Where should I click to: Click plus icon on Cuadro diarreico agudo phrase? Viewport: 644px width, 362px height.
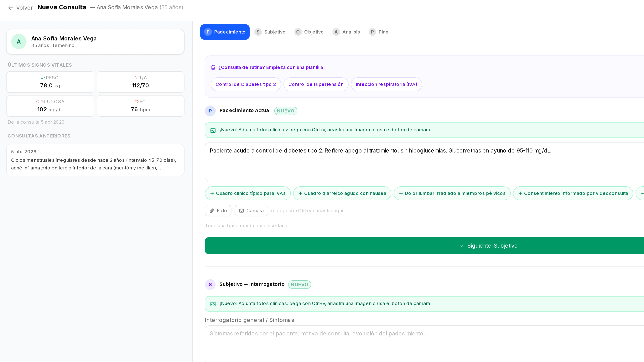(300, 194)
